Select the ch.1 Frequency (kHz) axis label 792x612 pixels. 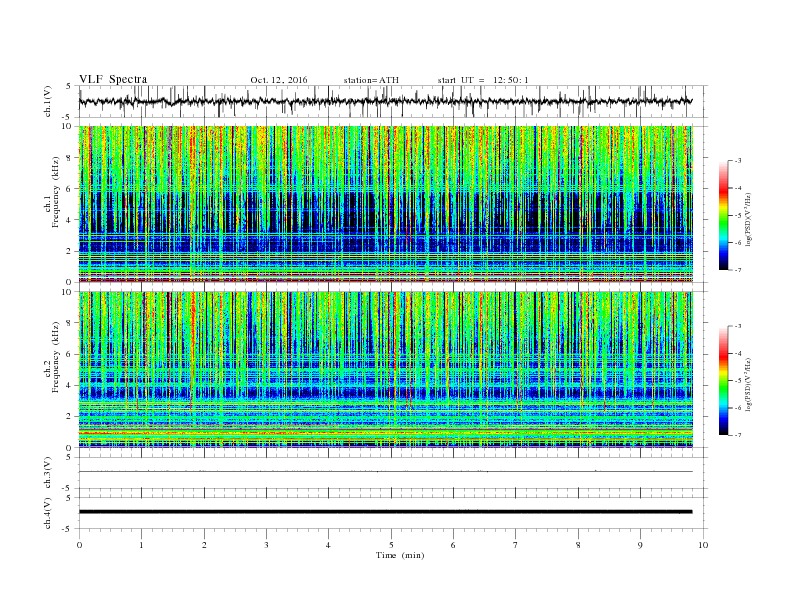click(52, 192)
